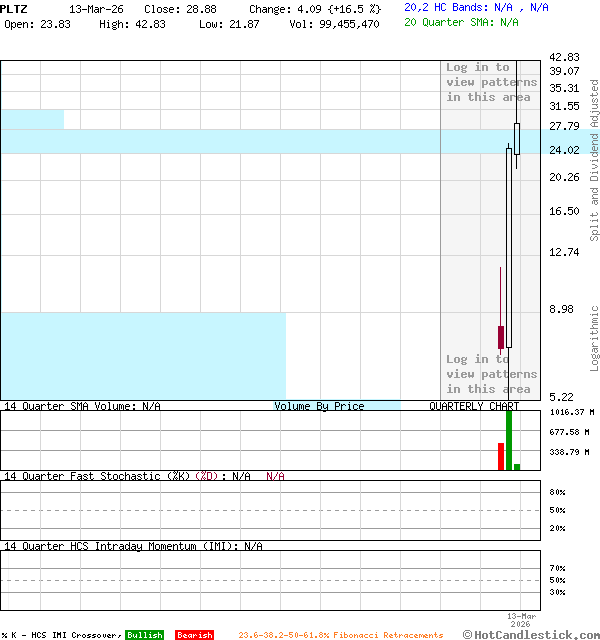This screenshot has height=640, width=600.
Task: Click the Volume By Price label
Action: click(319, 406)
